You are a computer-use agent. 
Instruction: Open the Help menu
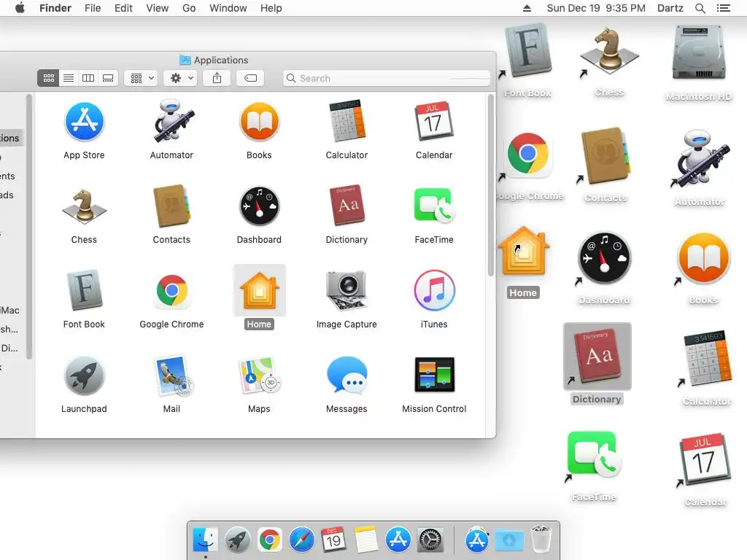pyautogui.click(x=271, y=8)
